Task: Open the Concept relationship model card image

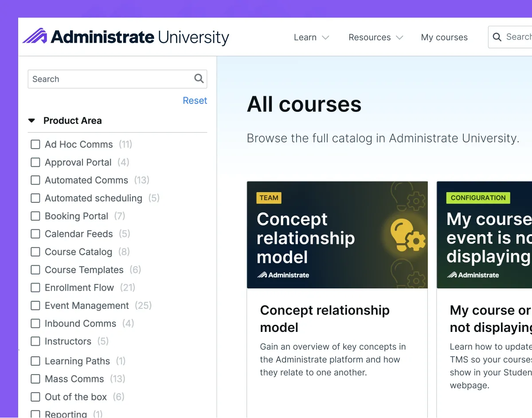Action: (x=337, y=235)
